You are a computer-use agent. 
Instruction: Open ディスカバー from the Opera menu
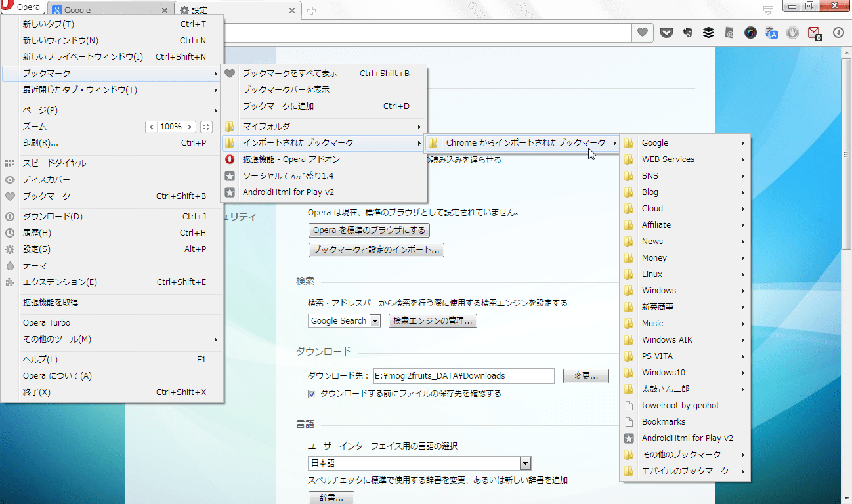click(x=112, y=180)
